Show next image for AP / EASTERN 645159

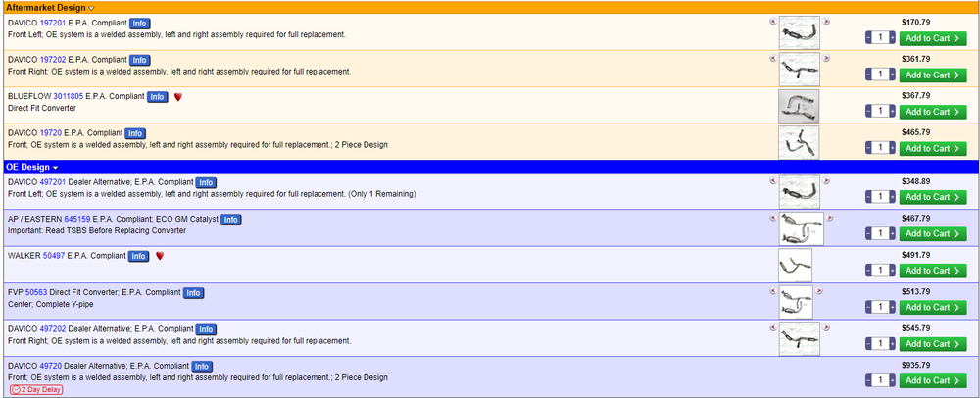pyautogui.click(x=830, y=218)
